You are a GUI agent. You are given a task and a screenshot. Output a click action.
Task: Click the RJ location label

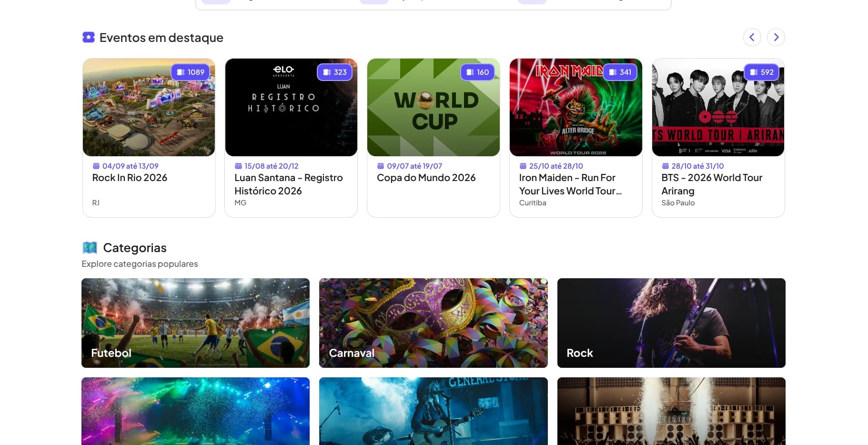click(x=96, y=203)
